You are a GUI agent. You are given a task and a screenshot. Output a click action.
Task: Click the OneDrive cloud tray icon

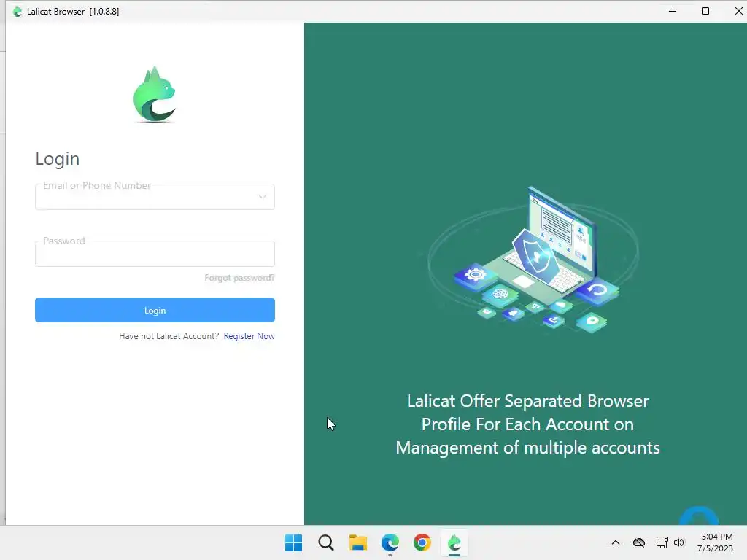(x=639, y=542)
